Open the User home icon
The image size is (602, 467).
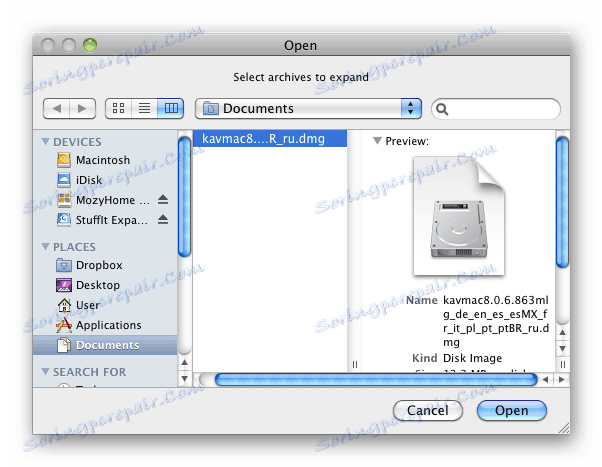coord(64,305)
